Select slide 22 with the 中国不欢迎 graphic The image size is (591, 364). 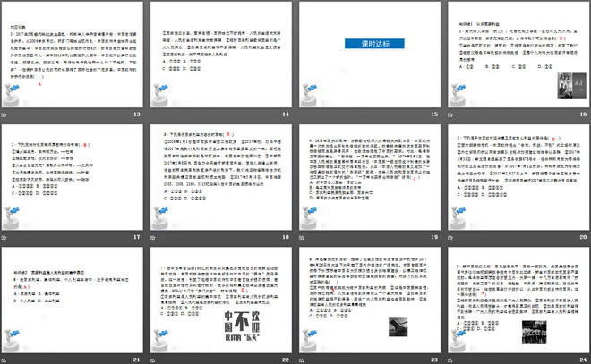221,300
